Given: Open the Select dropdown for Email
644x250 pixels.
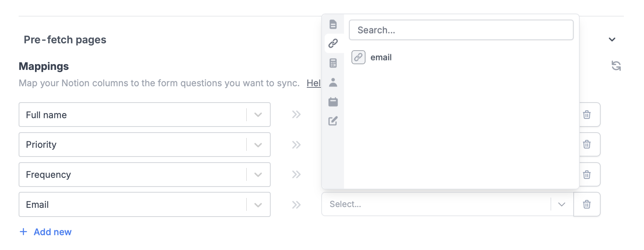Looking at the screenshot, I should pos(561,204).
